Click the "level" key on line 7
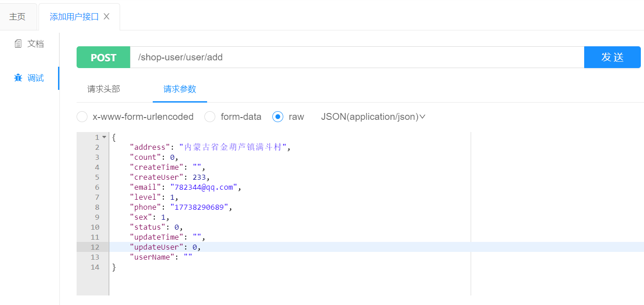 coord(145,197)
